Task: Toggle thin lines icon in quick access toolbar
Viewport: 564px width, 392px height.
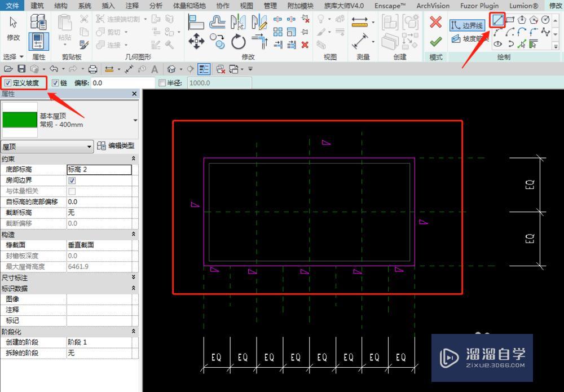Action: [x=204, y=69]
